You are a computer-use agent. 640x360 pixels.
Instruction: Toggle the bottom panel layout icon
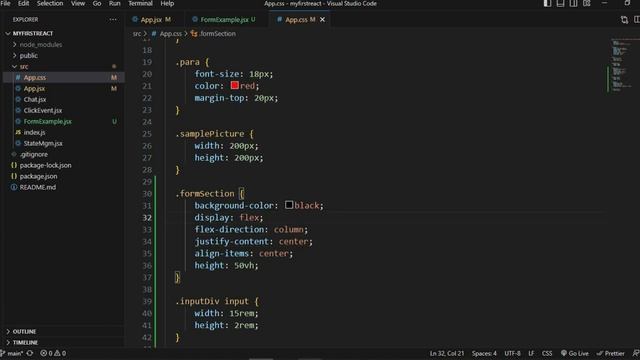[560, 3]
